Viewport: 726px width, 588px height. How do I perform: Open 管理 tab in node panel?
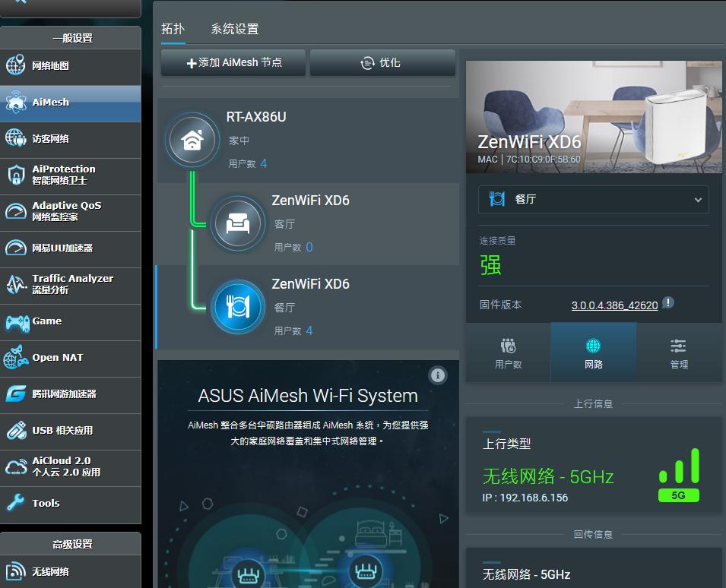(x=679, y=352)
